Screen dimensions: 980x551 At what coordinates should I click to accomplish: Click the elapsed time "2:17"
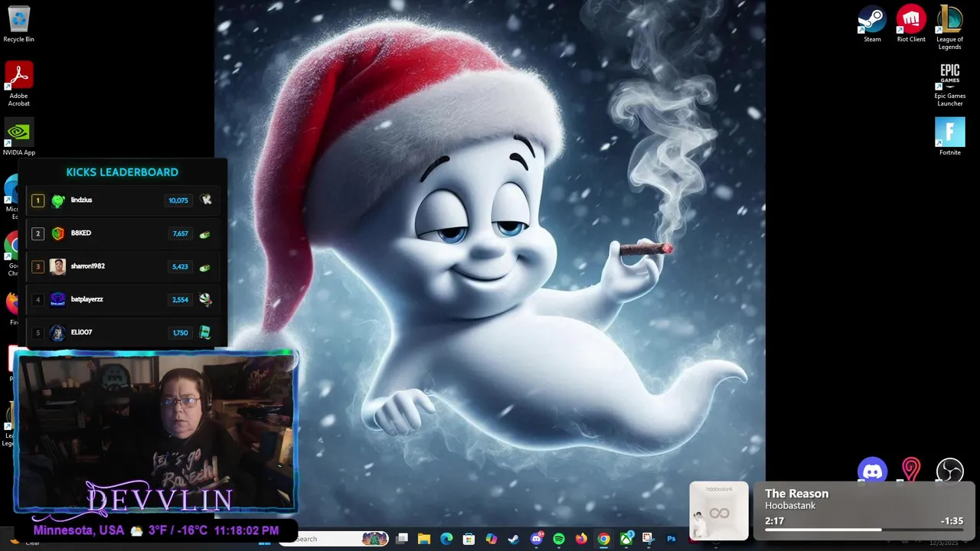click(x=774, y=521)
